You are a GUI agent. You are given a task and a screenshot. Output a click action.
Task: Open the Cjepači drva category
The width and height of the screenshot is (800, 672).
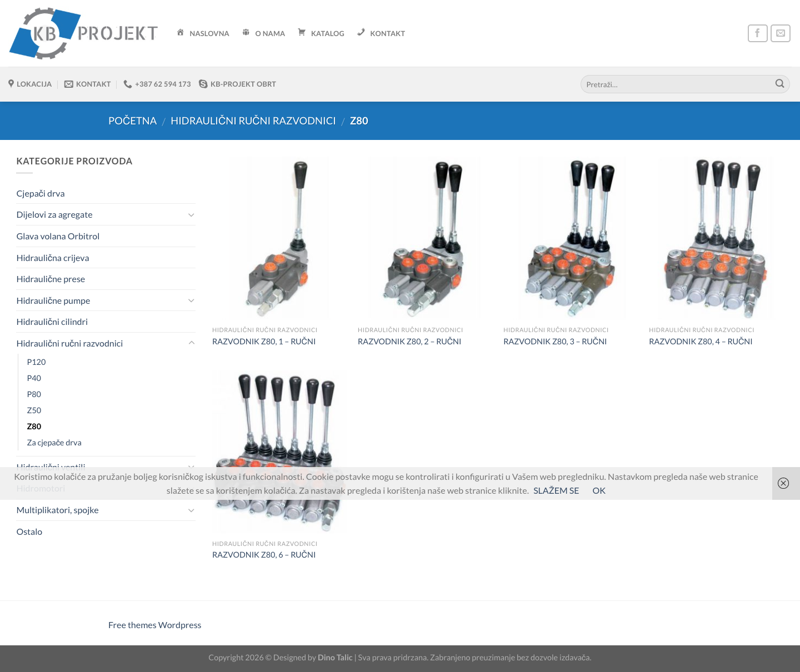(x=41, y=193)
